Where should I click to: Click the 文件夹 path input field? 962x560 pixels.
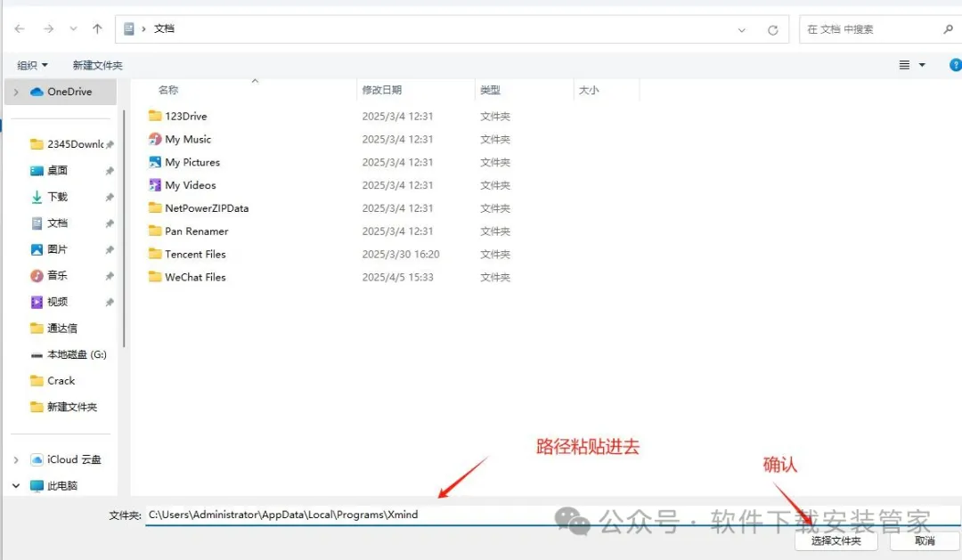(552, 515)
